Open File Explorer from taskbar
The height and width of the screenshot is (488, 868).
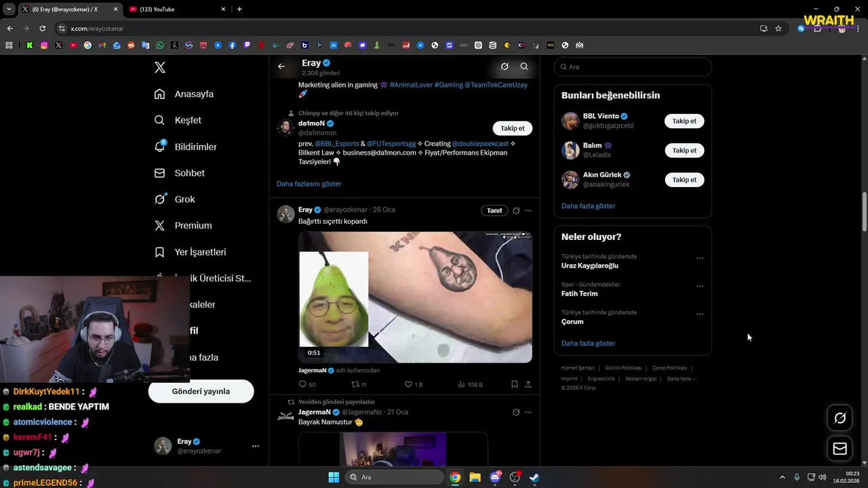tap(475, 477)
